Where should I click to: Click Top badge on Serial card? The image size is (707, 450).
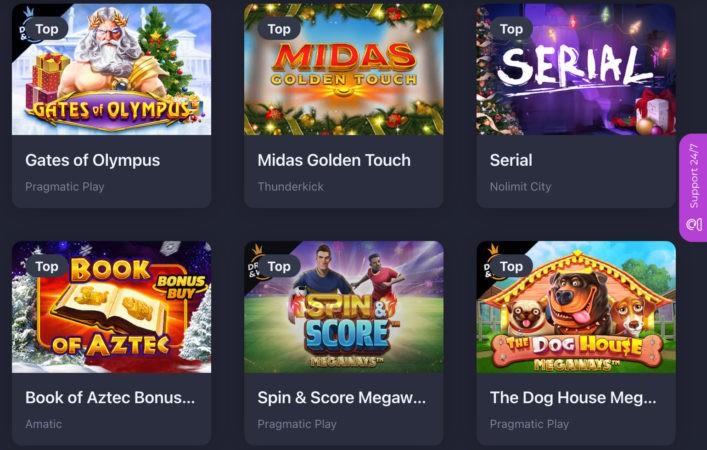pos(511,29)
